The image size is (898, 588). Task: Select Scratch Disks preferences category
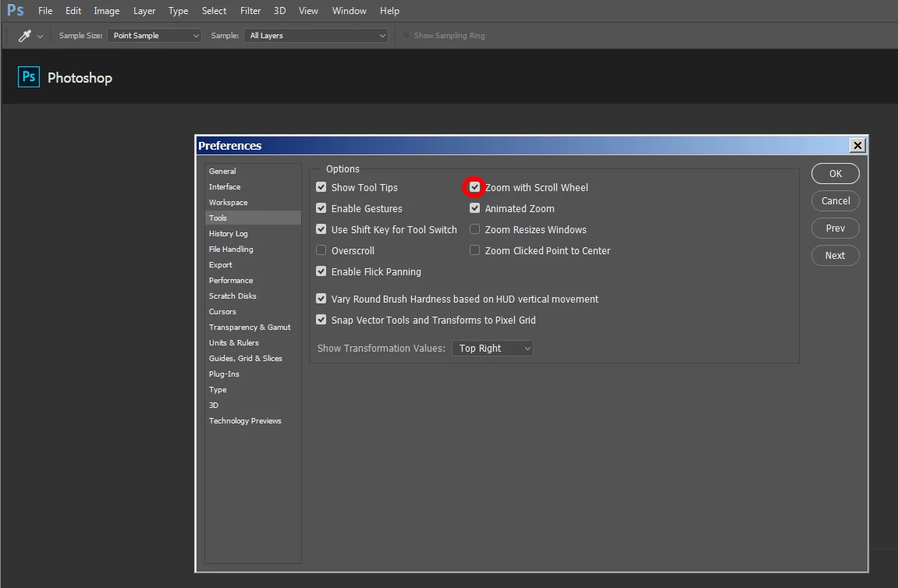click(x=253, y=296)
